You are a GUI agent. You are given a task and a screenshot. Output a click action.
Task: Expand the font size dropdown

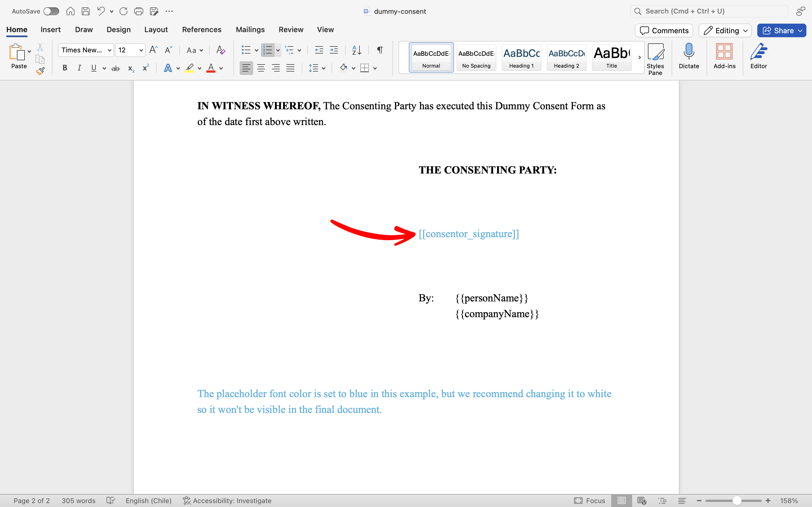141,50
